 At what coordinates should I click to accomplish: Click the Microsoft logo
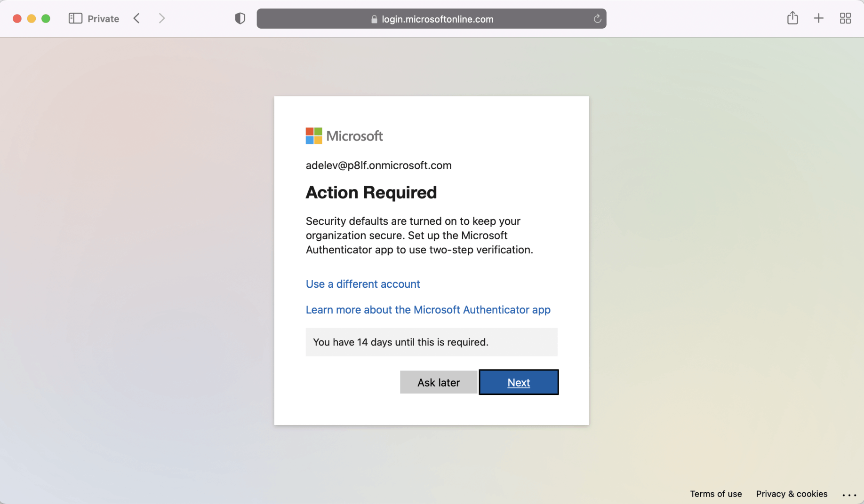[344, 135]
